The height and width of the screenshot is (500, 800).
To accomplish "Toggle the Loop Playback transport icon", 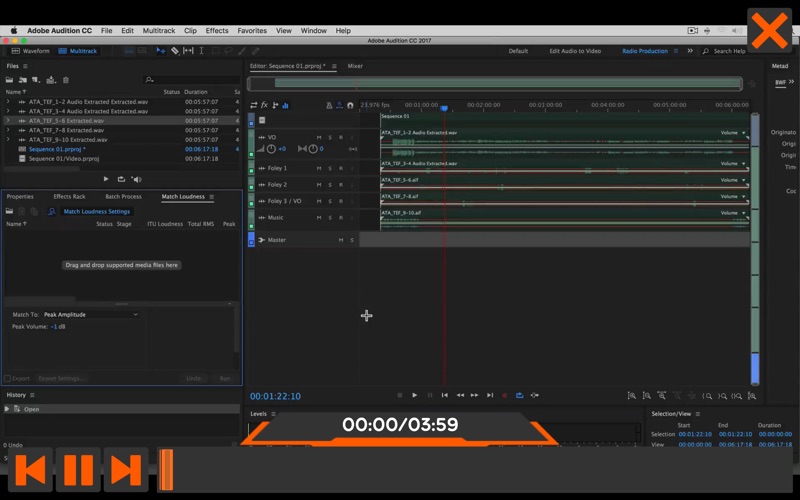I will [519, 395].
